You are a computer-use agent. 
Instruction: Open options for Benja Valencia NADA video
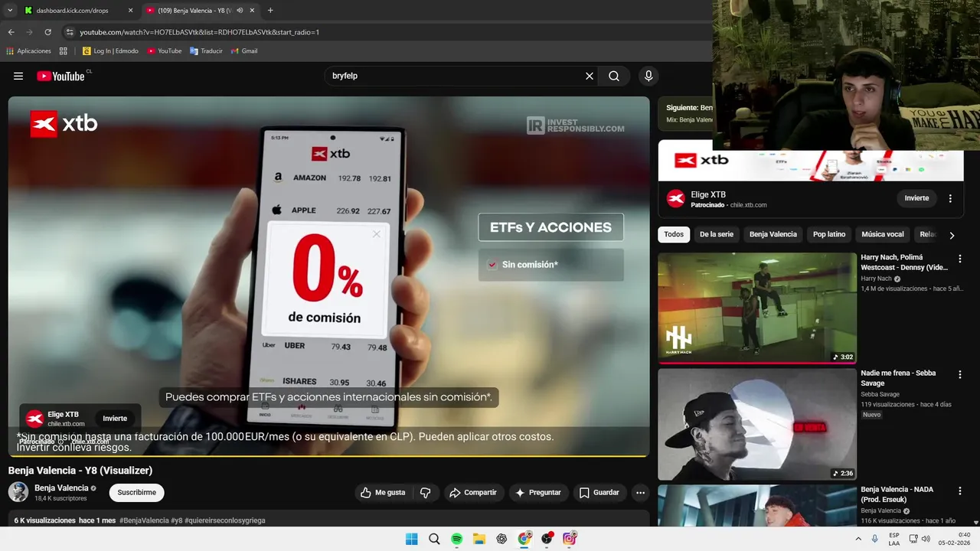tap(959, 491)
